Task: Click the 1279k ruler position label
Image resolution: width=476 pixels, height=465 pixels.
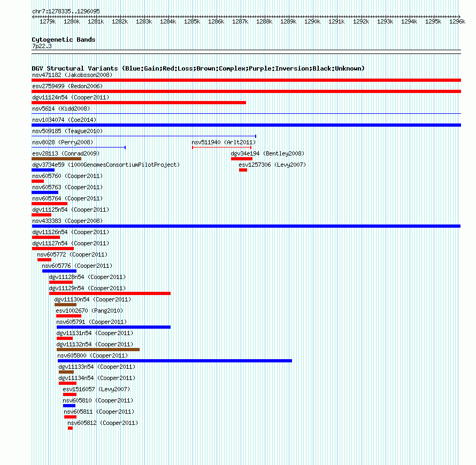Action: tap(48, 21)
